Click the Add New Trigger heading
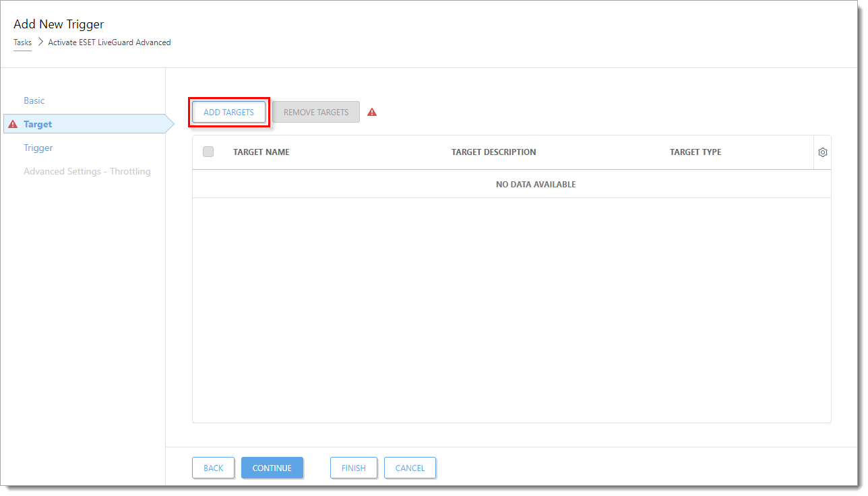Screen dimensions: 868x496 (x=59, y=24)
